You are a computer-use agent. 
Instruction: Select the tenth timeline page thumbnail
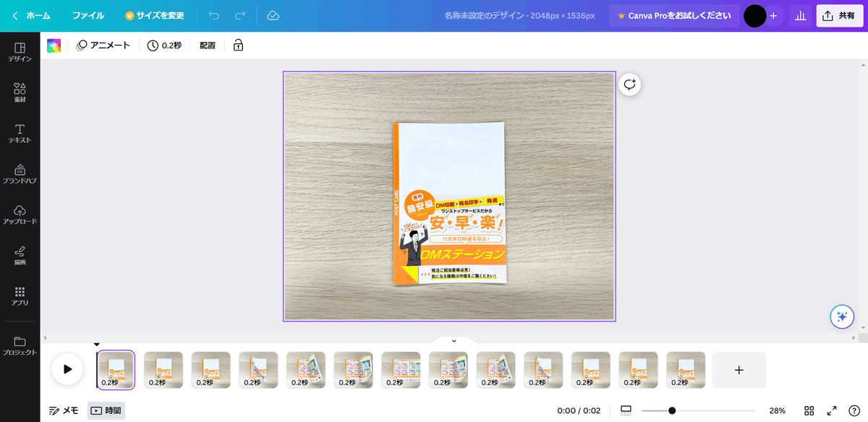[x=543, y=370]
